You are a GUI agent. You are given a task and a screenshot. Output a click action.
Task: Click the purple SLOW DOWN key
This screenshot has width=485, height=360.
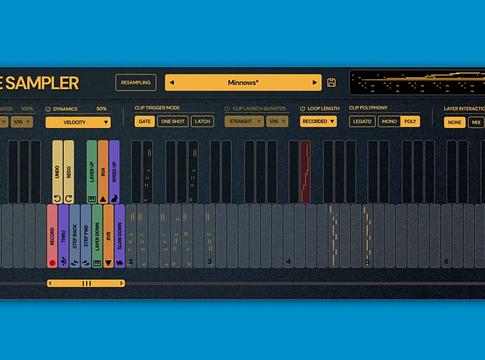click(120, 236)
